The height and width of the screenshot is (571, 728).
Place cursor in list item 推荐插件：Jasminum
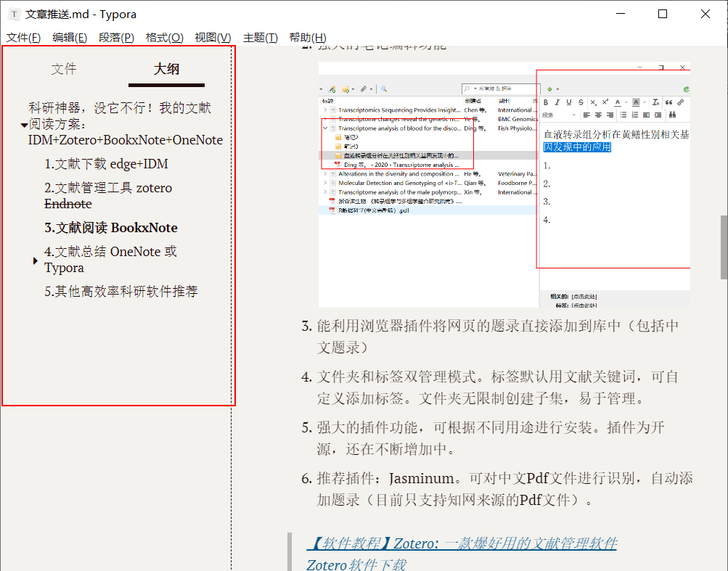[504, 489]
